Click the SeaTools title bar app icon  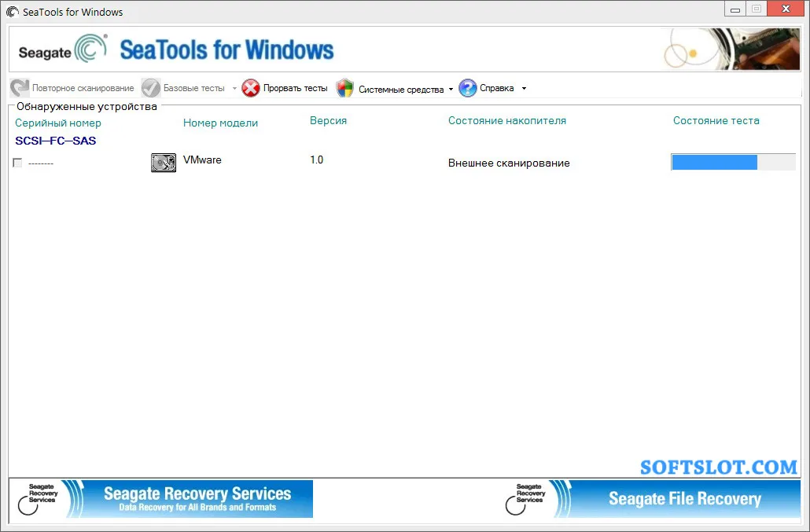coord(13,11)
